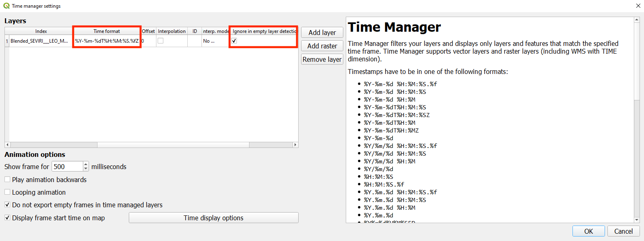
Task: Enable Interpolation checkbox for Blended_SEVIRI layer
Action: click(160, 41)
